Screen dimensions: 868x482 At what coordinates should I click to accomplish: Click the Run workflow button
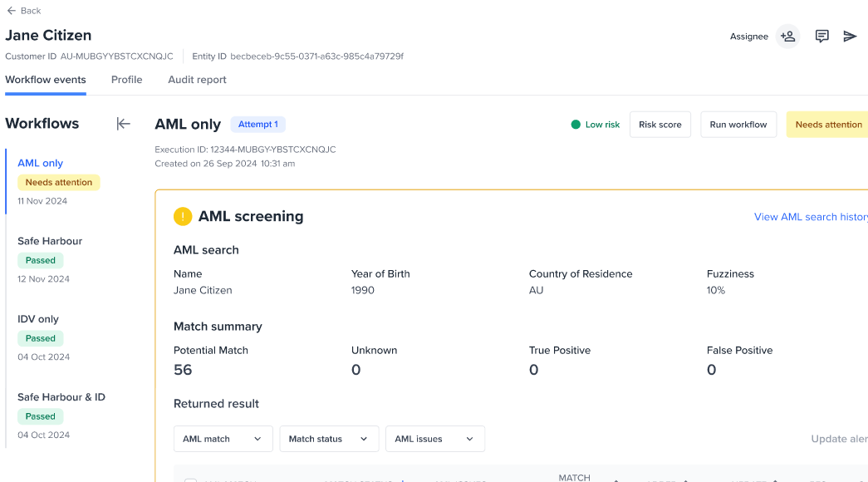tap(738, 125)
